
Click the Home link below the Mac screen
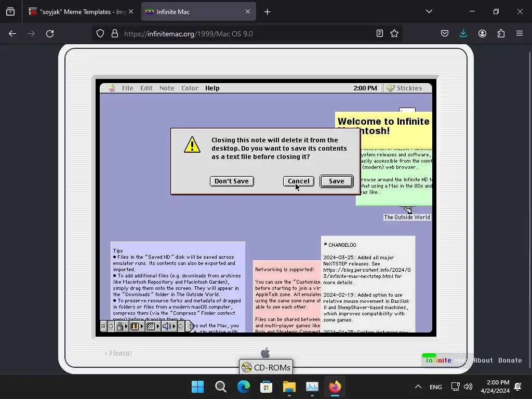pos(118,353)
